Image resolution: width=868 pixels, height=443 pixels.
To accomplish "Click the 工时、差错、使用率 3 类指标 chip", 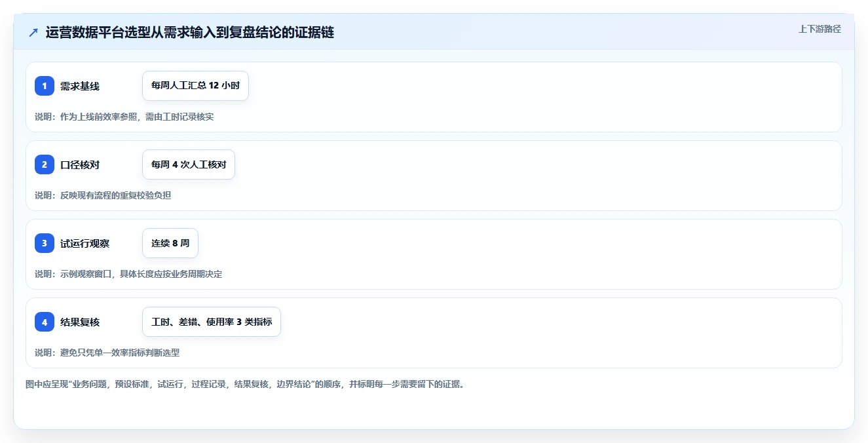I will (x=212, y=322).
